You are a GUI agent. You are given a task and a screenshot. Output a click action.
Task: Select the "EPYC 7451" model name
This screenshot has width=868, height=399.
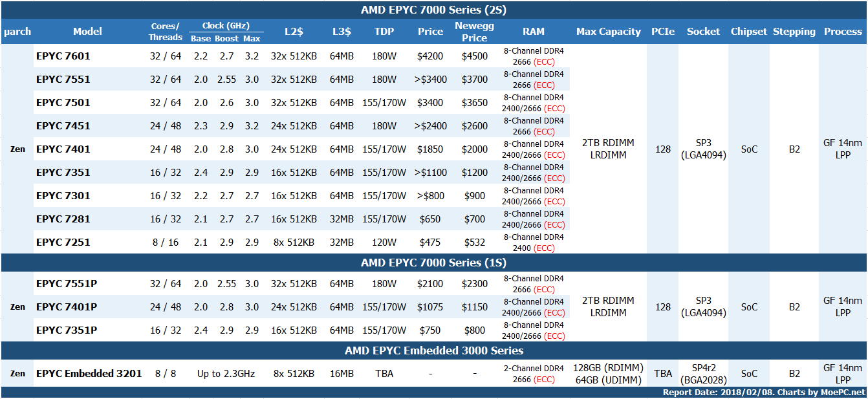[x=63, y=126]
